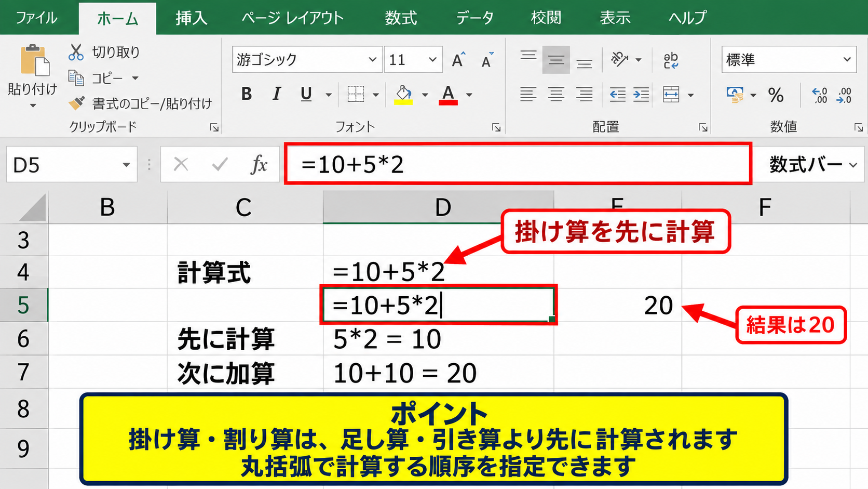Screen dimensions: 868x489
Task: Switch to the 挿入 ribbon tab
Action: tap(192, 18)
